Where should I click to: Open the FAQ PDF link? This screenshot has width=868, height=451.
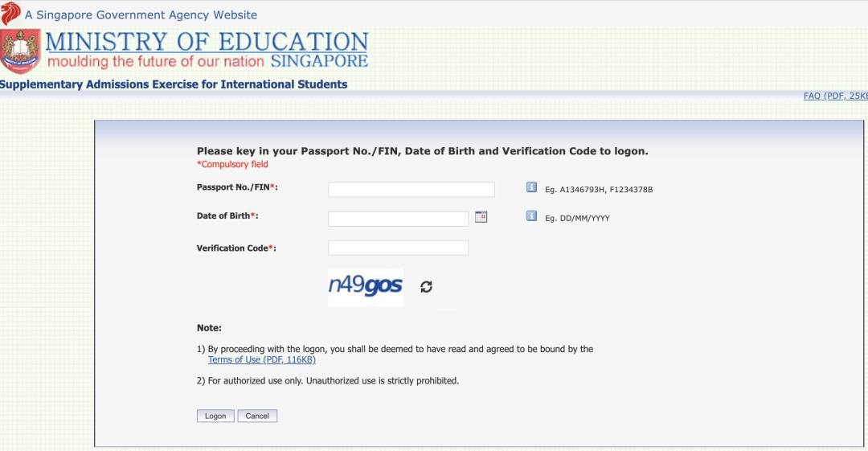coord(835,96)
